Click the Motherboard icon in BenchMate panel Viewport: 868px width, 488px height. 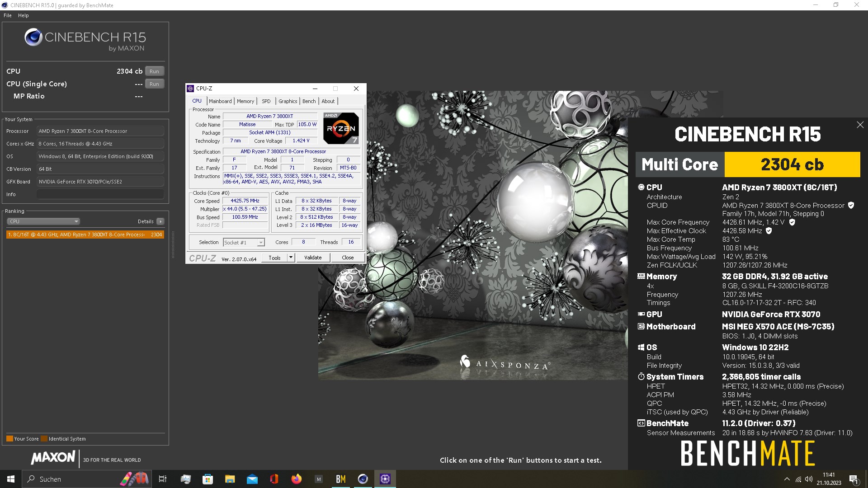tap(641, 326)
